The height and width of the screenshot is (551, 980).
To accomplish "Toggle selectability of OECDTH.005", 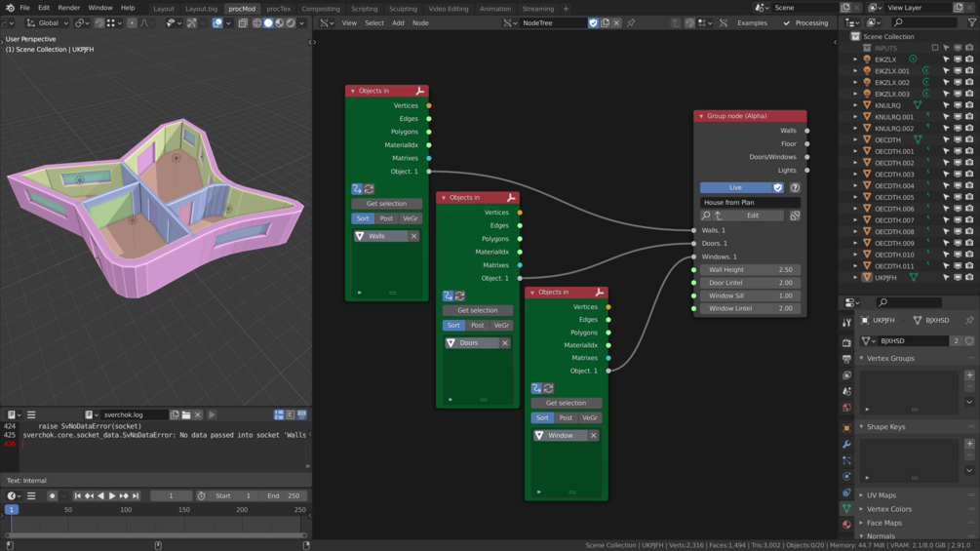I will (x=946, y=197).
